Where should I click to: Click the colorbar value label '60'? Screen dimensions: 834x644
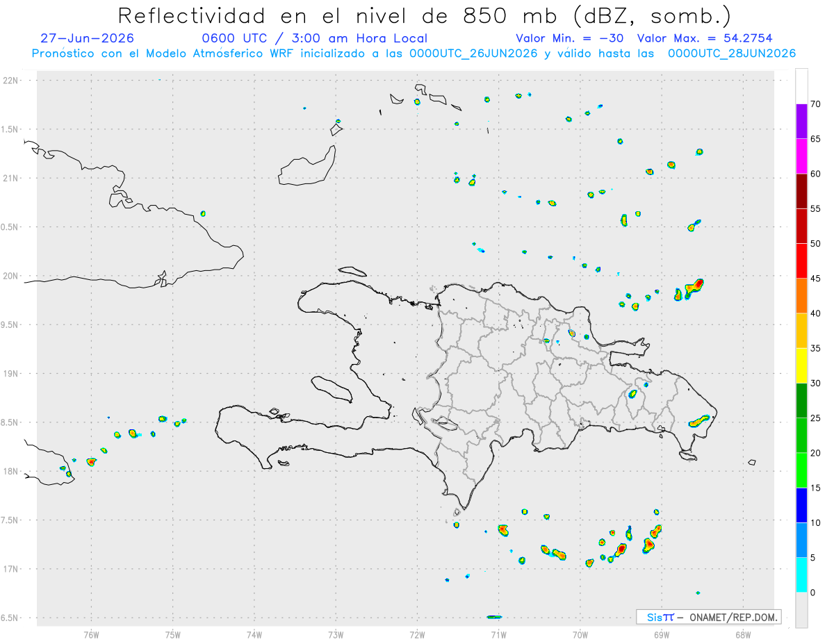(816, 174)
